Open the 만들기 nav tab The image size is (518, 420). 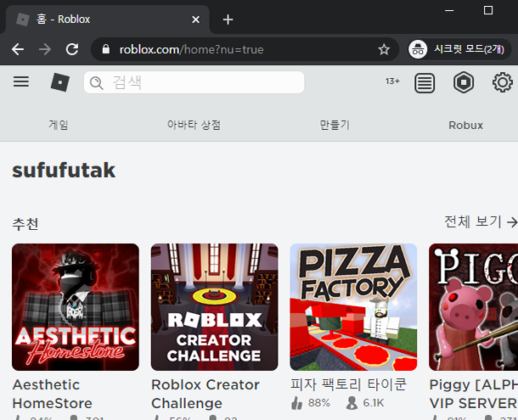(335, 125)
